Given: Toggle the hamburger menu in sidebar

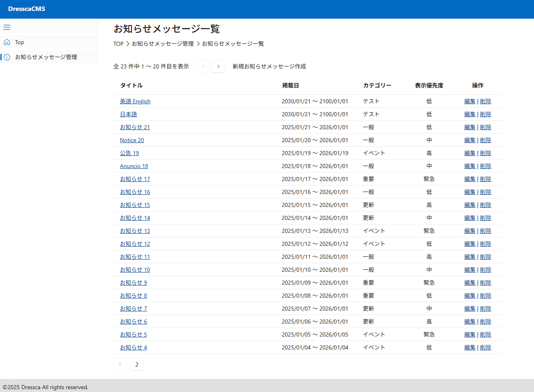Looking at the screenshot, I should (7, 27).
